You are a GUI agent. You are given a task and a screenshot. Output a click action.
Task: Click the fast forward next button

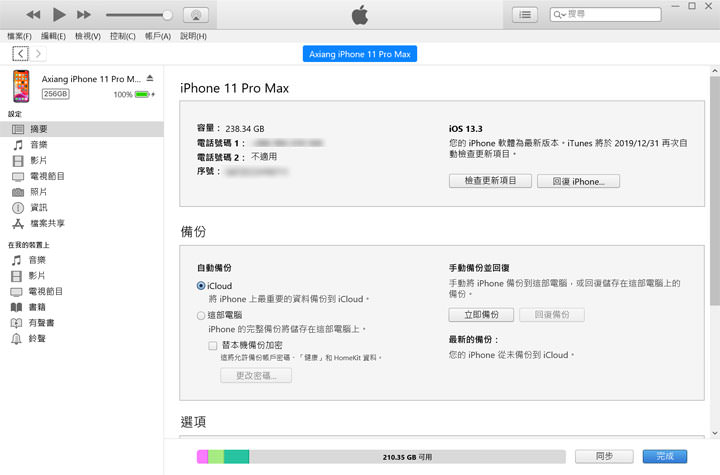click(x=84, y=15)
